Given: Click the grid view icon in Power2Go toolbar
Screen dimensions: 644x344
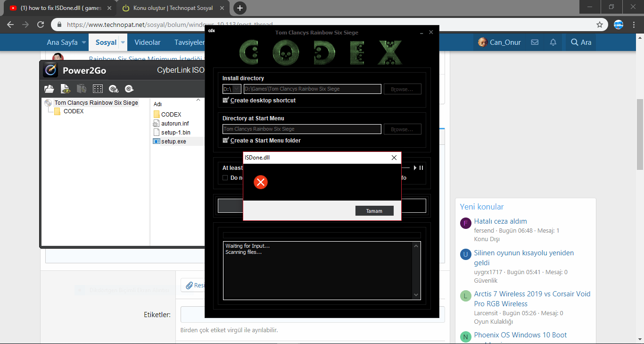Looking at the screenshot, I should tap(98, 89).
